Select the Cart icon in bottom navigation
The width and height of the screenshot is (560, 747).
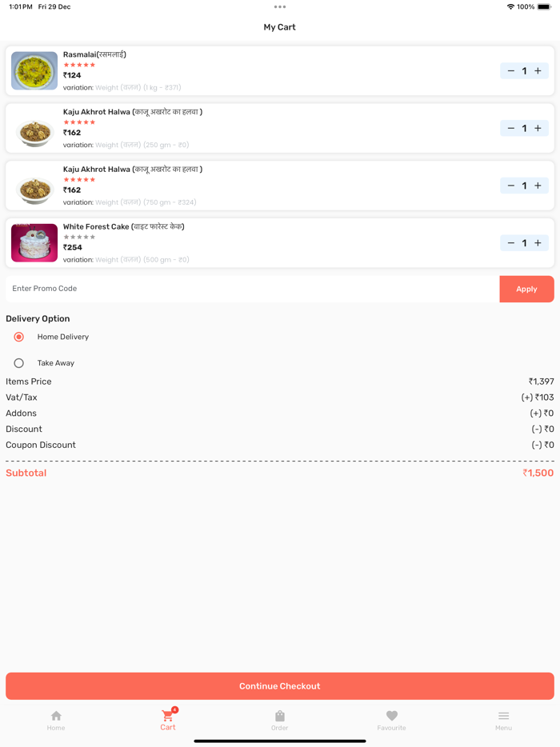point(167,716)
